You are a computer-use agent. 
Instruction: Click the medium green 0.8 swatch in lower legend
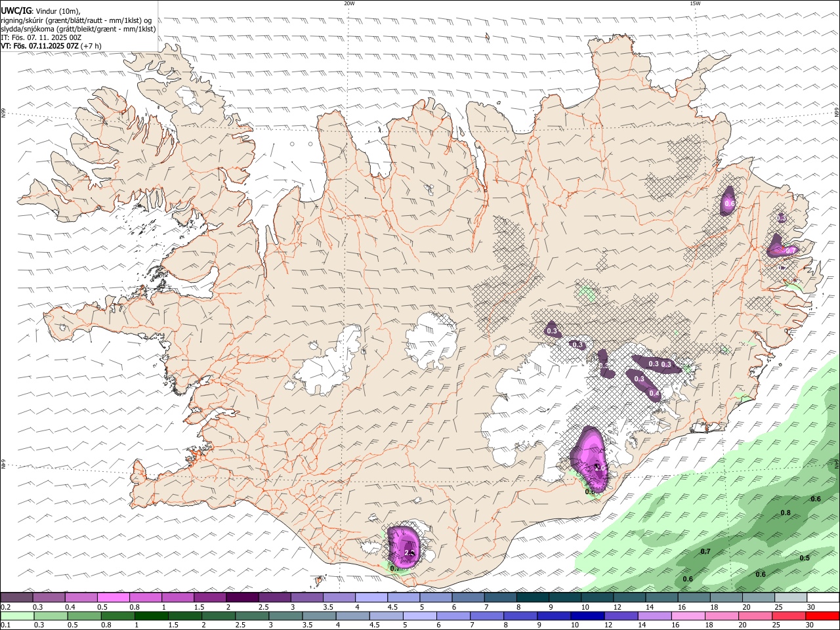pyautogui.click(x=118, y=616)
